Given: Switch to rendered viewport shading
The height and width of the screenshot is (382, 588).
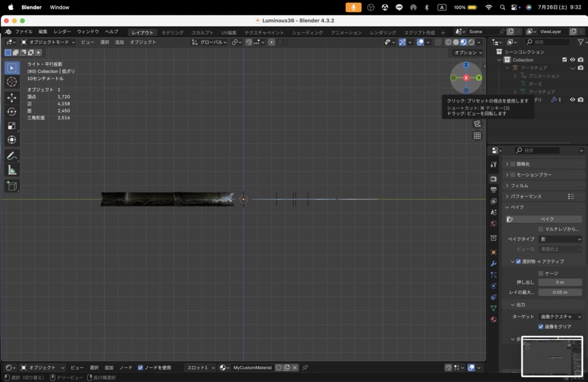Looking at the screenshot, I should pos(471,42).
